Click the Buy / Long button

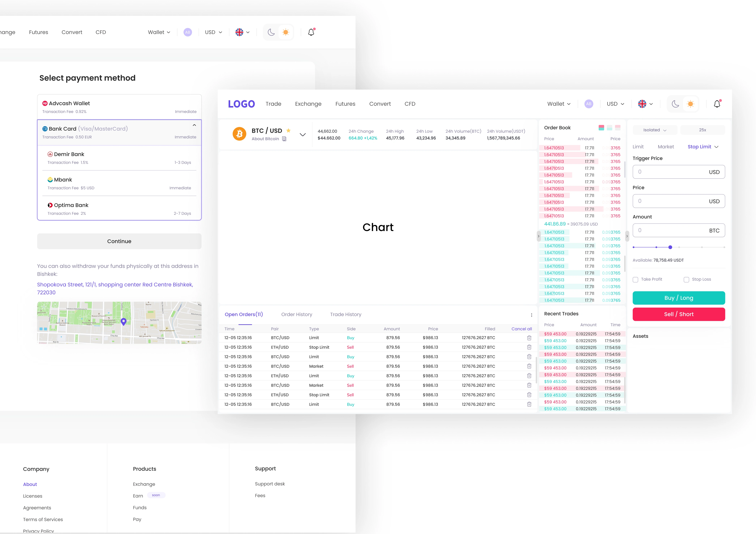pos(679,298)
